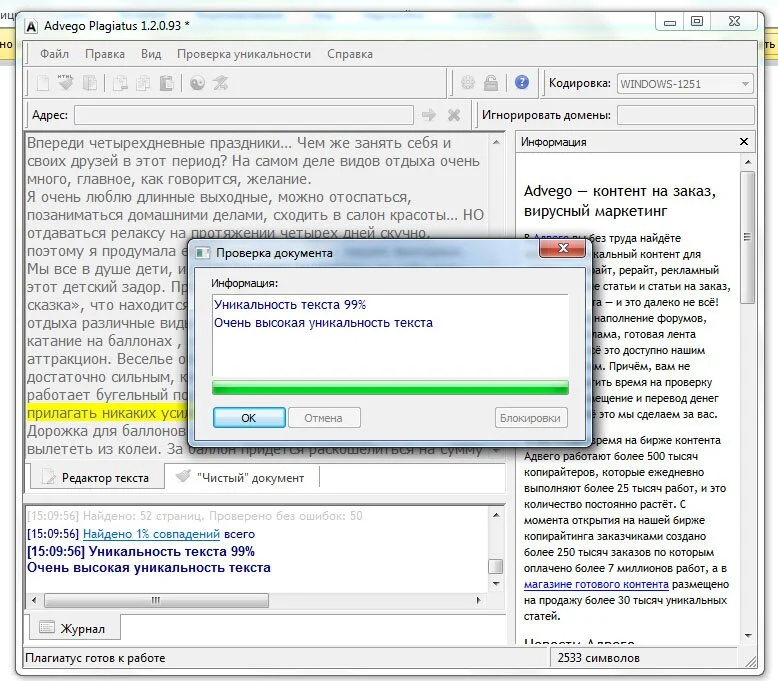This screenshot has width=778, height=681.
Task: Open the Файл menu
Action: pyautogui.click(x=55, y=54)
